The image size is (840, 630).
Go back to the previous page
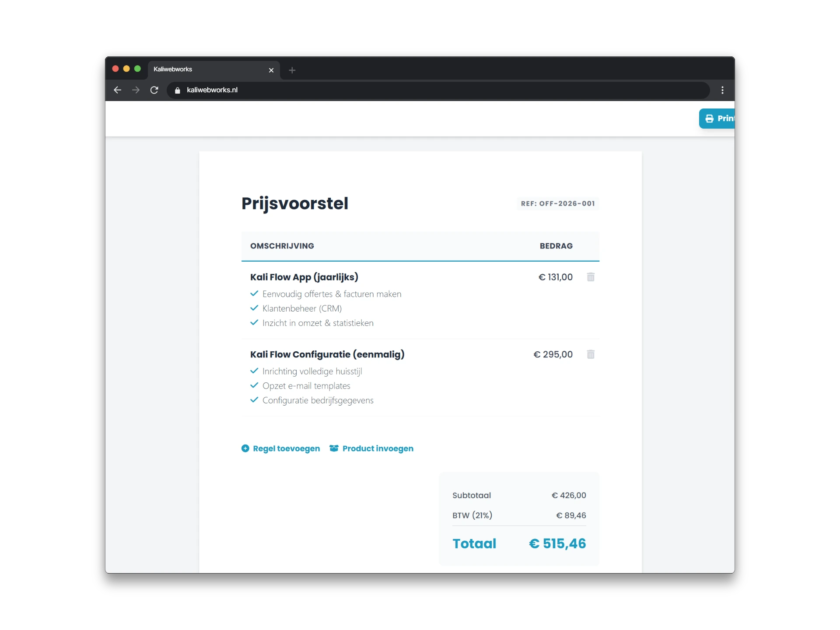pos(117,90)
